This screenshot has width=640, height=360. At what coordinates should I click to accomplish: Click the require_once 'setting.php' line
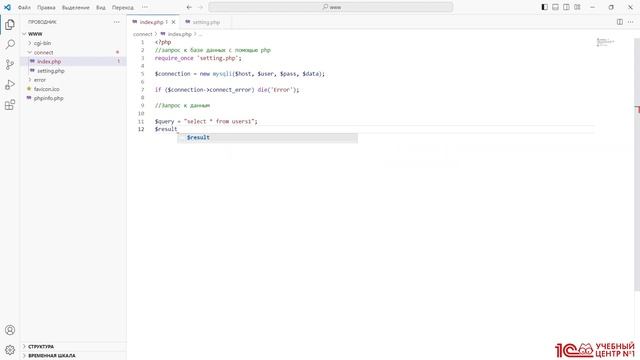[198, 58]
